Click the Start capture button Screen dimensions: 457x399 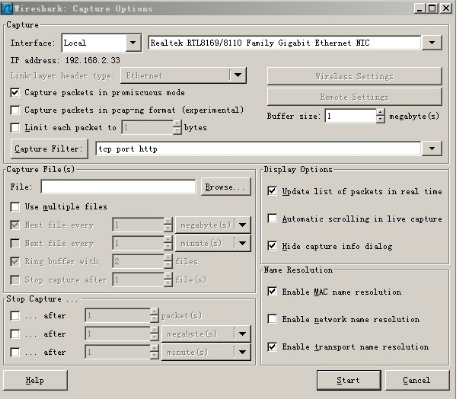349,380
